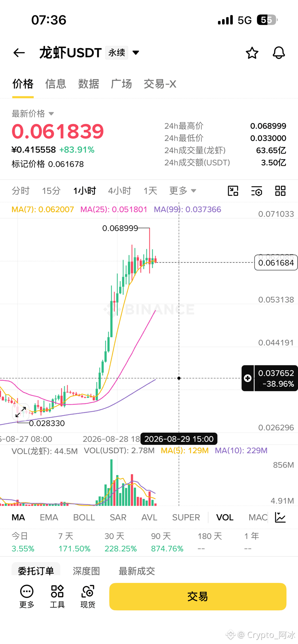The width and height of the screenshot is (298, 644).
Task: Tap the 2026-08-29 15:00 crosshair time label
Action: 179,439
